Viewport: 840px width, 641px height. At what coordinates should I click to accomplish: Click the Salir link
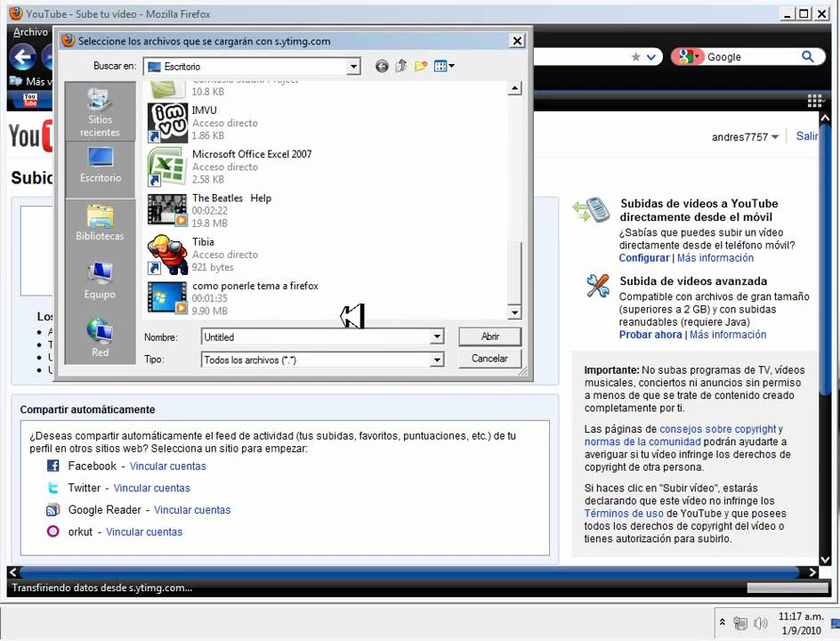pyautogui.click(x=806, y=136)
